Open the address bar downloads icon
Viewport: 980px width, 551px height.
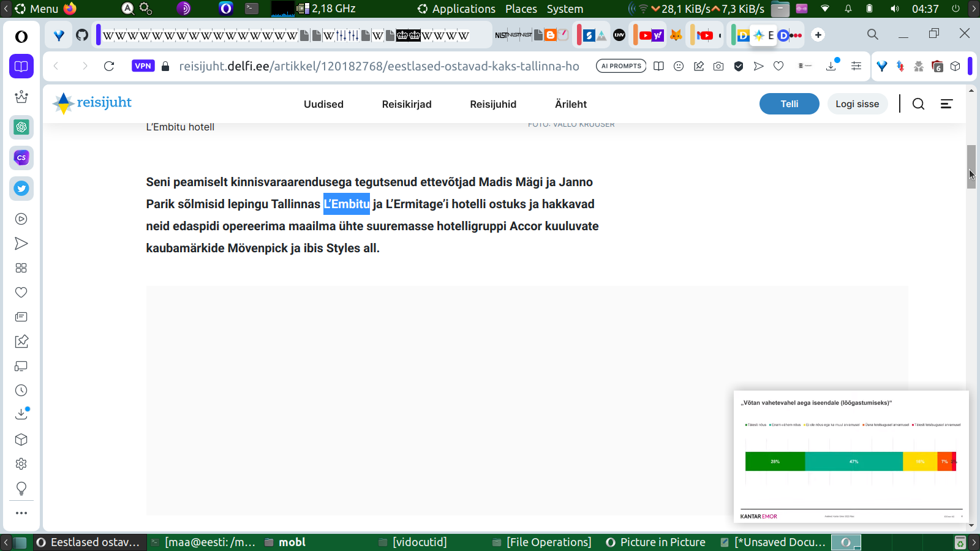(x=832, y=66)
